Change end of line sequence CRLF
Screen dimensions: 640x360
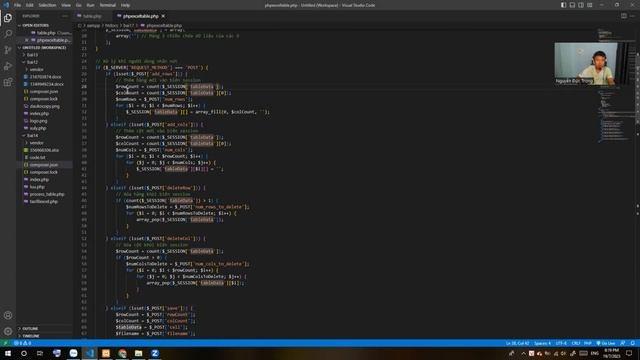[576, 343]
